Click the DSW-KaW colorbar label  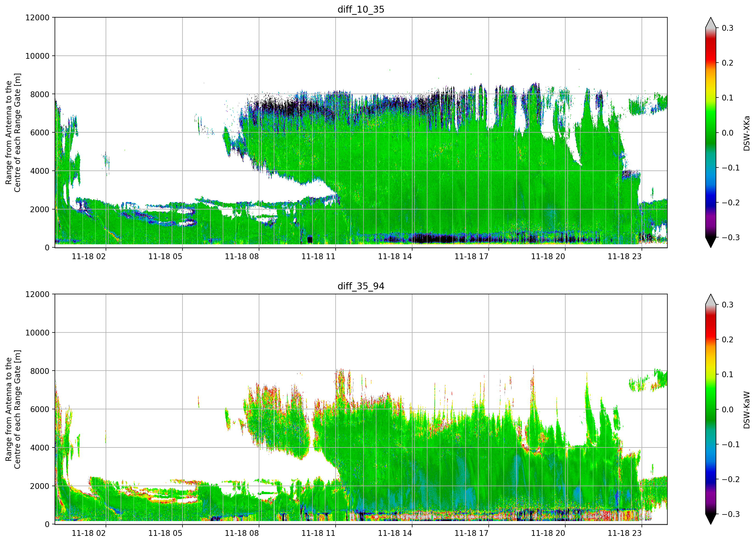click(746, 410)
